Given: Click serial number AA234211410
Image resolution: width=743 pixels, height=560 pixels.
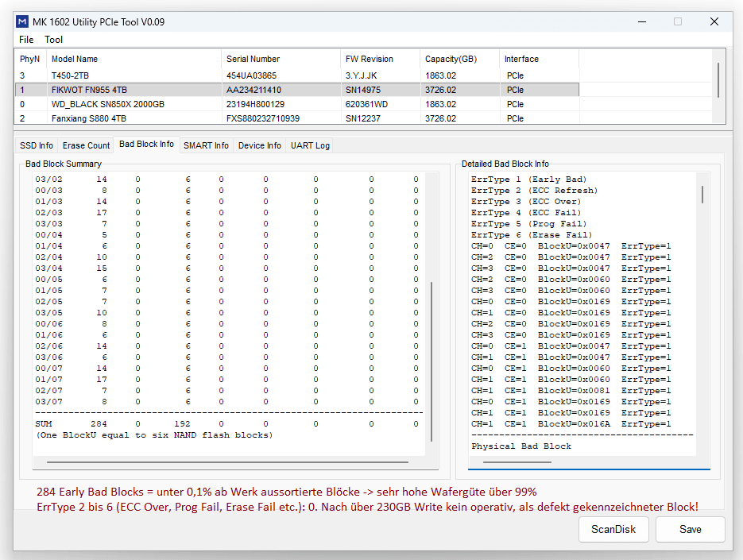Looking at the screenshot, I should 253,90.
